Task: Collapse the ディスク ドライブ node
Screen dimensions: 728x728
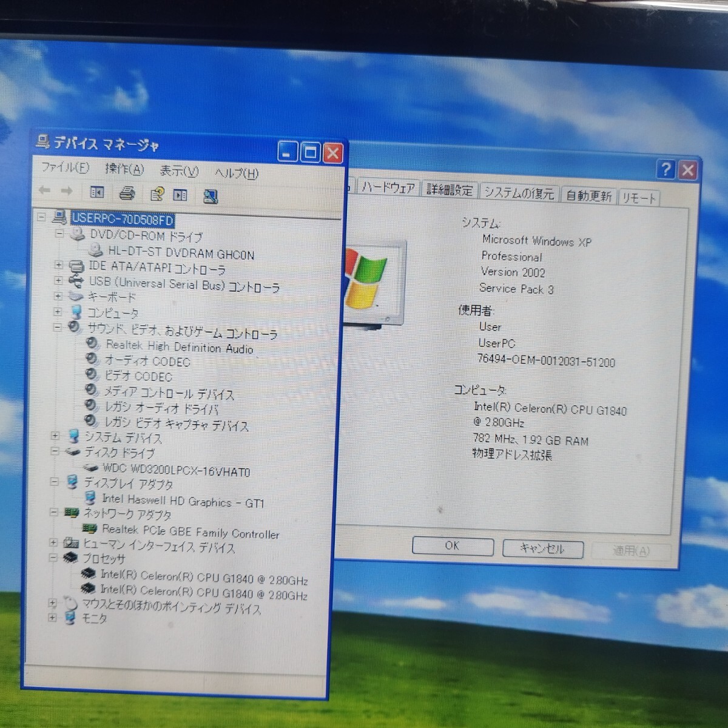Action: pyautogui.click(x=55, y=451)
